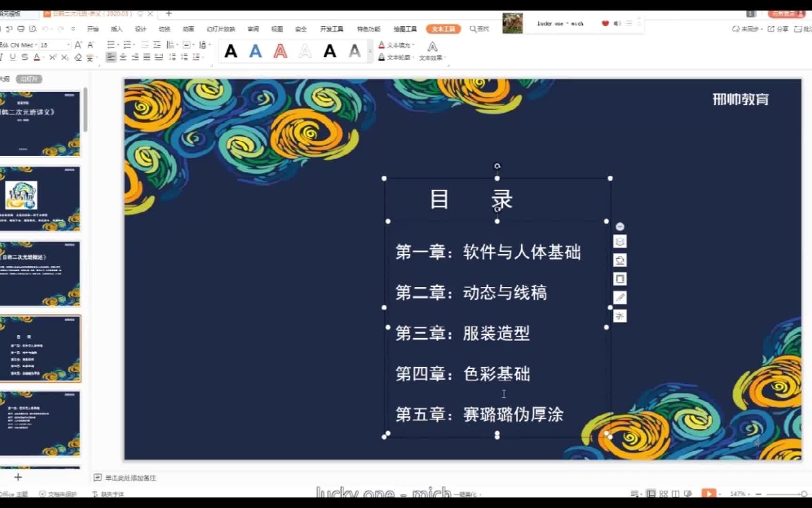Image resolution: width=812 pixels, height=508 pixels.
Task: Click the redo arrow in quick access
Action: [61, 29]
